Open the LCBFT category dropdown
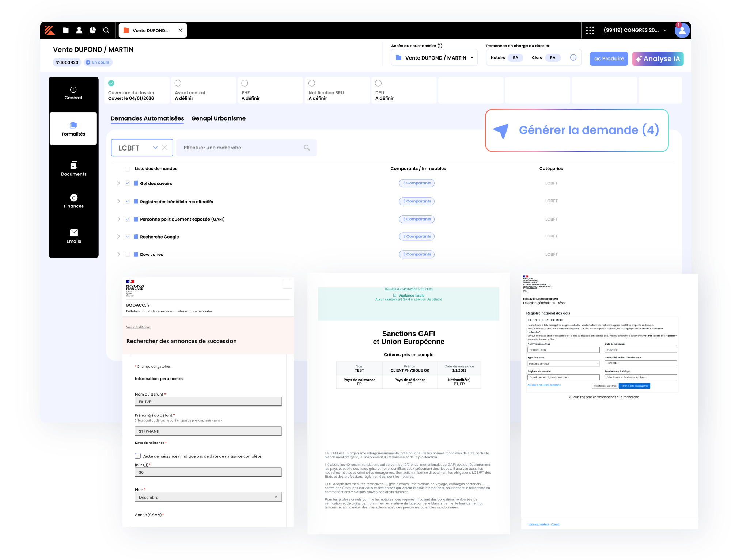The height and width of the screenshot is (560, 731). pyautogui.click(x=155, y=148)
